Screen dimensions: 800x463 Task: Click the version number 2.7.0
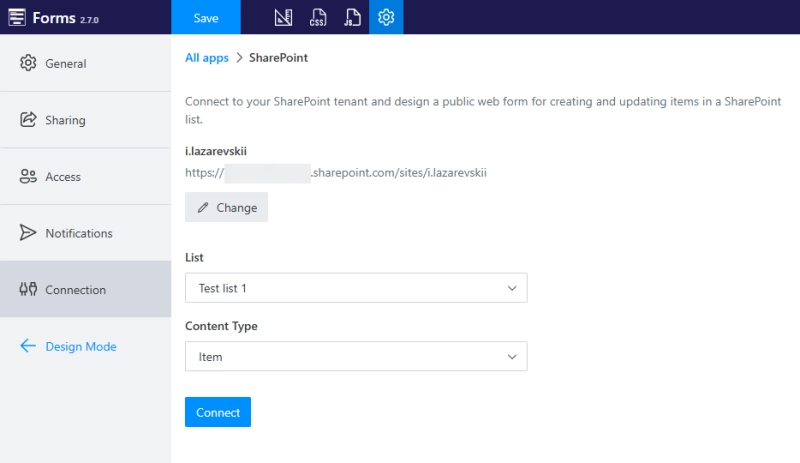point(89,20)
